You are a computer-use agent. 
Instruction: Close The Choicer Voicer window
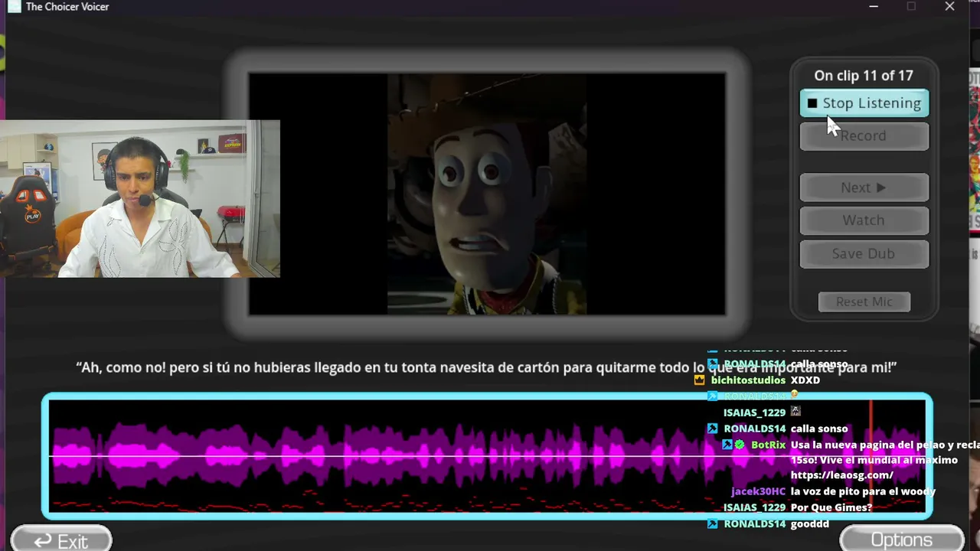pyautogui.click(x=949, y=7)
